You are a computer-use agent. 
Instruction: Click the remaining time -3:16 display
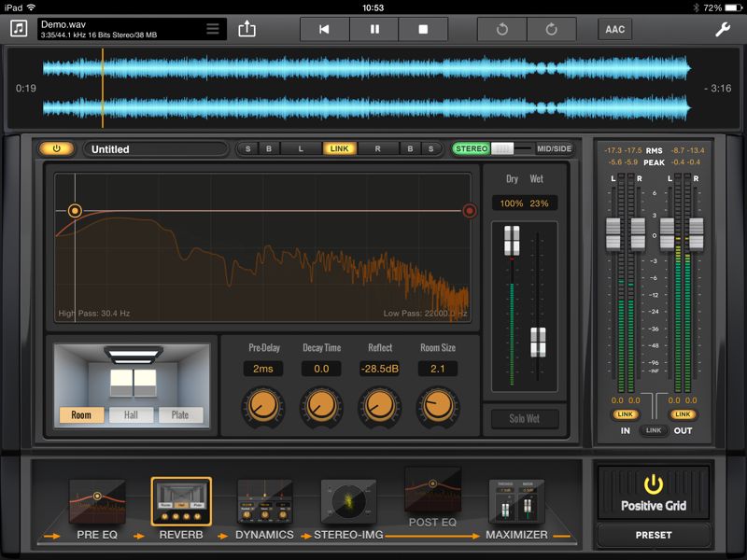(717, 88)
